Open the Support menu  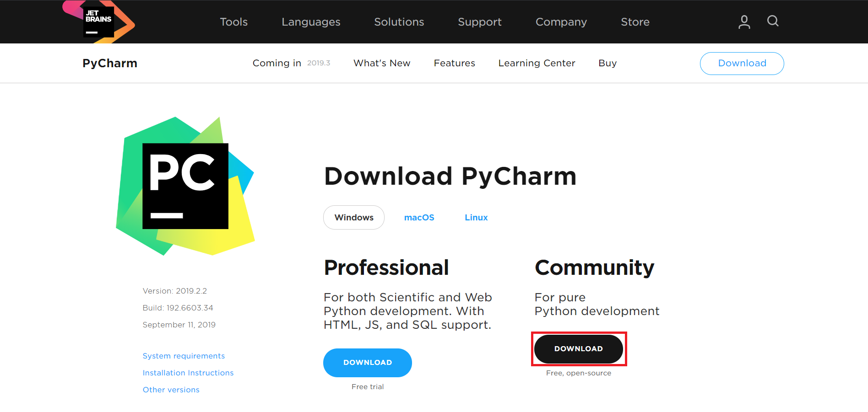(479, 22)
